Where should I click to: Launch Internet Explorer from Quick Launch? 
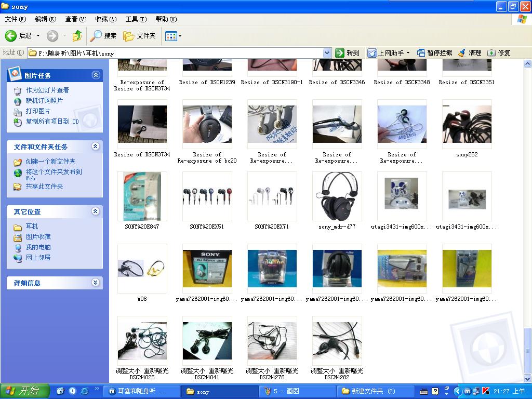(84, 391)
